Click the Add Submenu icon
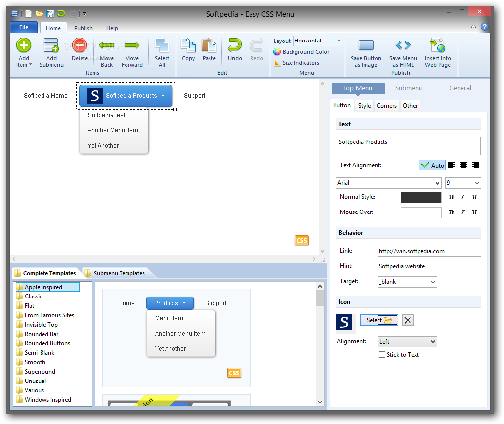The image size is (504, 424). 51,45
